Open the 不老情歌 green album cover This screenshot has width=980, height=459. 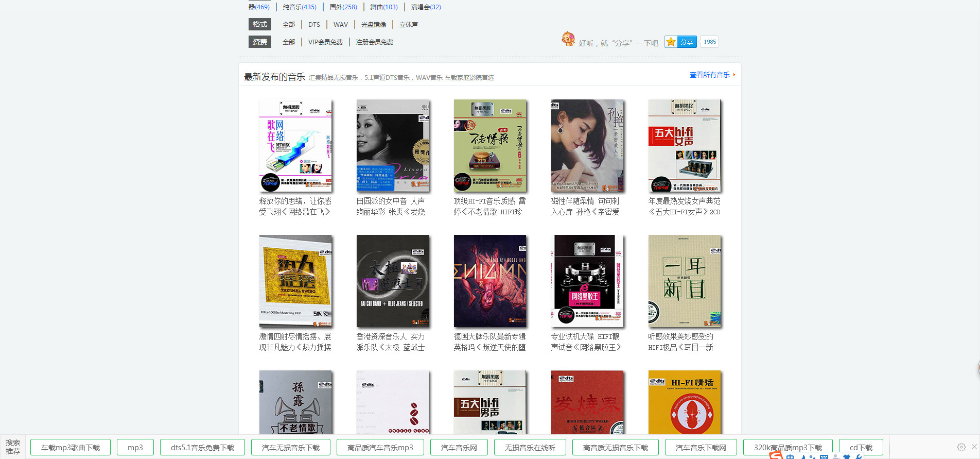pyautogui.click(x=490, y=146)
